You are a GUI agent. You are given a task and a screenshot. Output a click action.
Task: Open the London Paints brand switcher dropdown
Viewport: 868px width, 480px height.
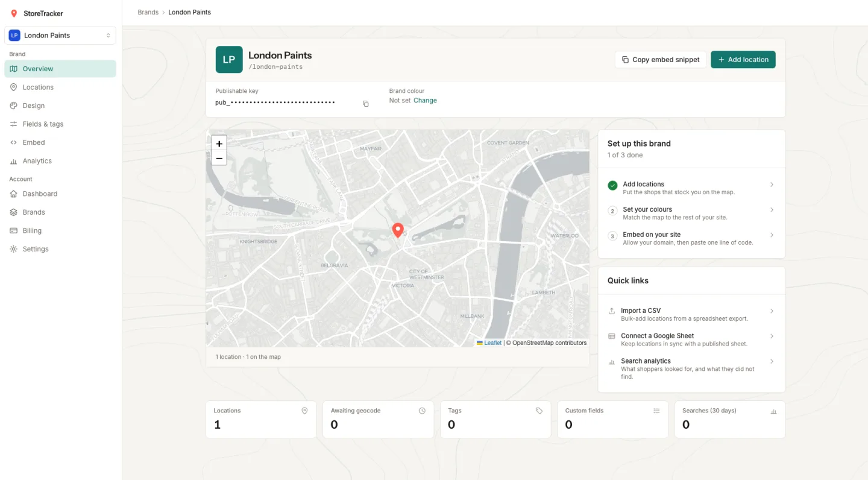point(60,36)
